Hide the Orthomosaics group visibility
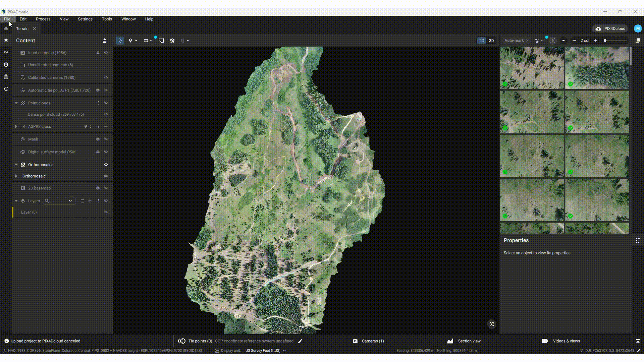This screenshot has width=644, height=362. (x=106, y=165)
